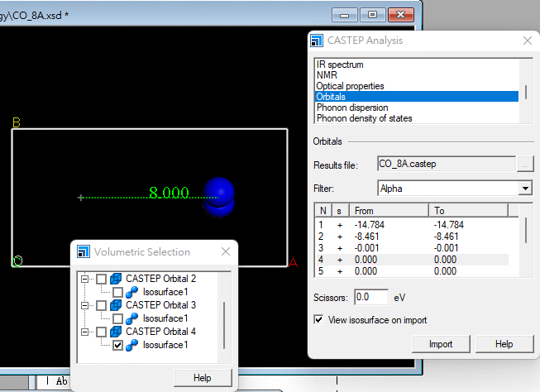The height and width of the screenshot is (392, 540).
Task: Click the CASTEP Orbital 4 cube icon
Action: 116,332
